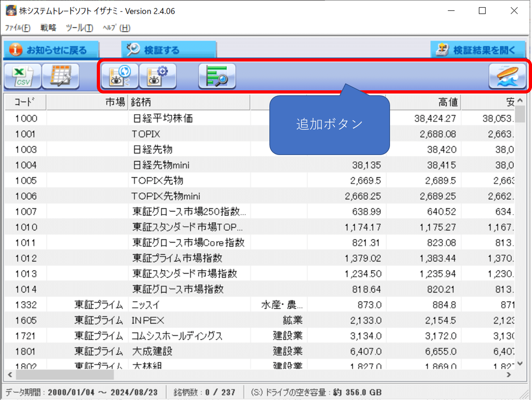Select the 日経先物 row code 1003
The image size is (532, 400).
coord(259,149)
